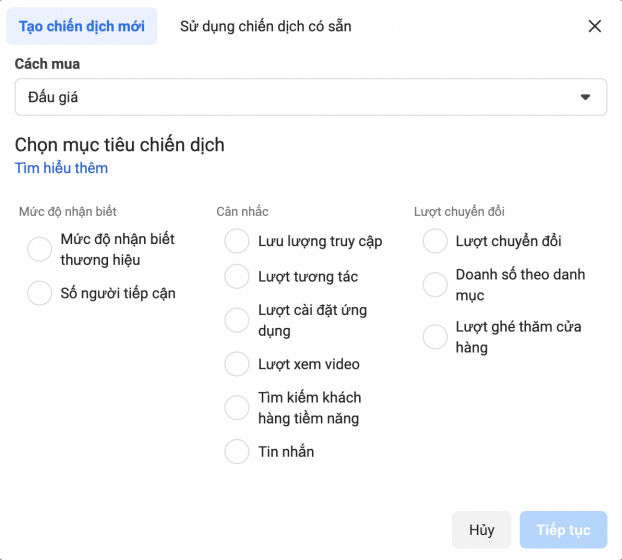Screen dimensions: 622x560
Task: Pick the Lượt xem video objective
Action: pyautogui.click(x=237, y=364)
